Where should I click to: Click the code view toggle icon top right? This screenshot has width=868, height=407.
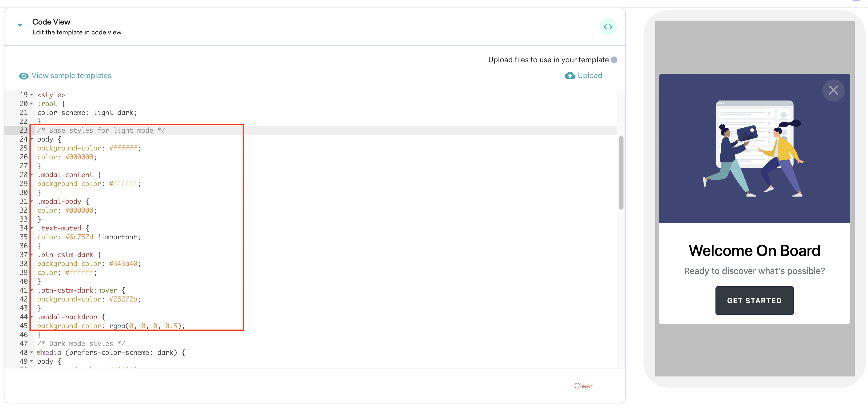(608, 27)
